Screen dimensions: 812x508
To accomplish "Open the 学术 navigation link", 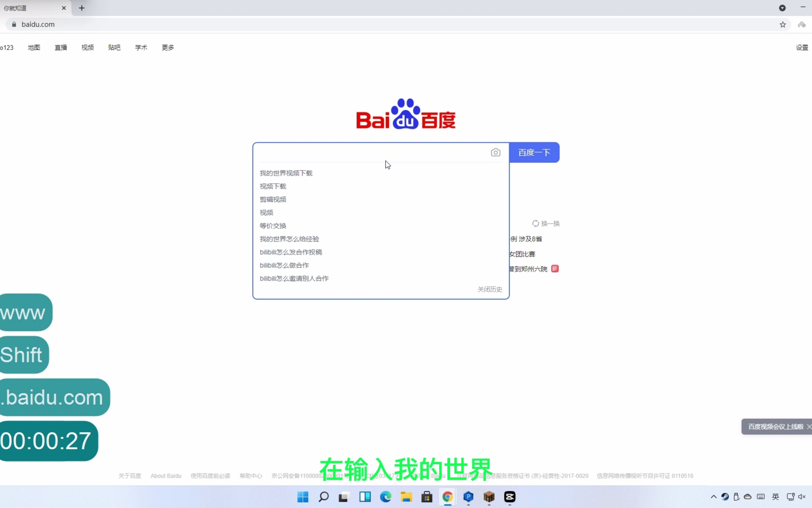I will (141, 47).
